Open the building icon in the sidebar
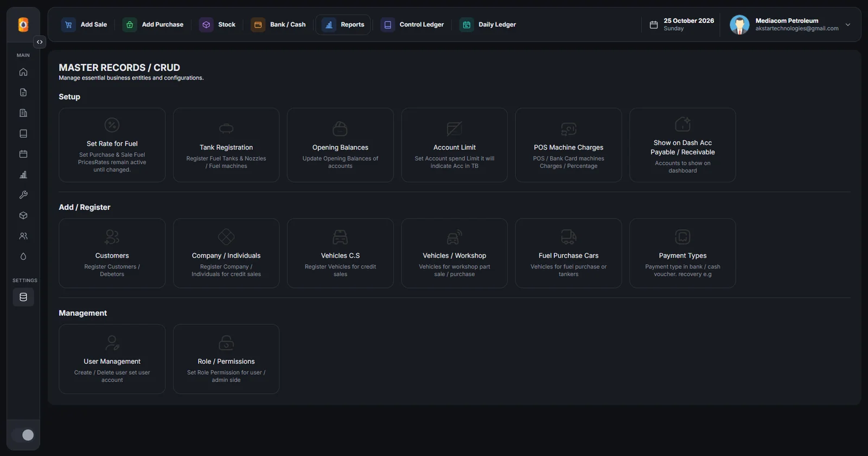Image resolution: width=868 pixels, height=456 pixels. coord(23,113)
